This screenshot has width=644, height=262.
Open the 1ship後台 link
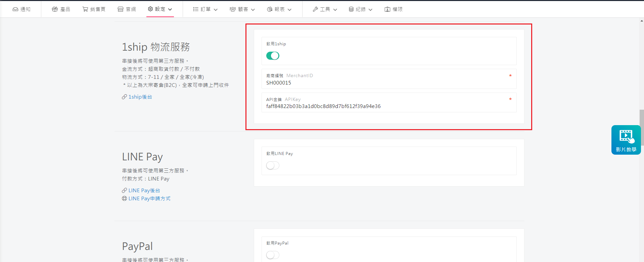(140, 97)
